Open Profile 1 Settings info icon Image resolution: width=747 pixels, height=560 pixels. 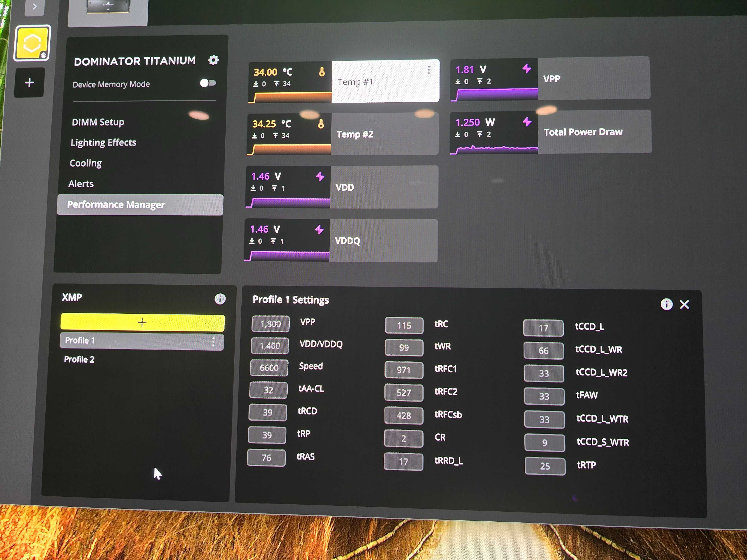click(666, 304)
